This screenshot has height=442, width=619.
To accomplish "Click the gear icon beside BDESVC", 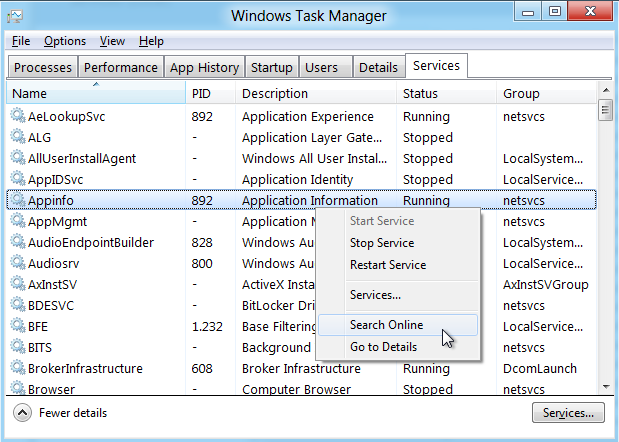I will coord(18,304).
